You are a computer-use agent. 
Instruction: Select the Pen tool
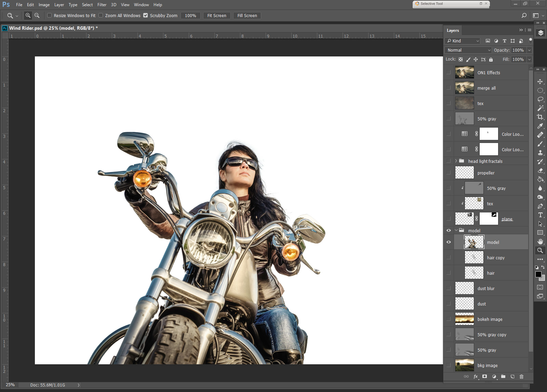540,206
